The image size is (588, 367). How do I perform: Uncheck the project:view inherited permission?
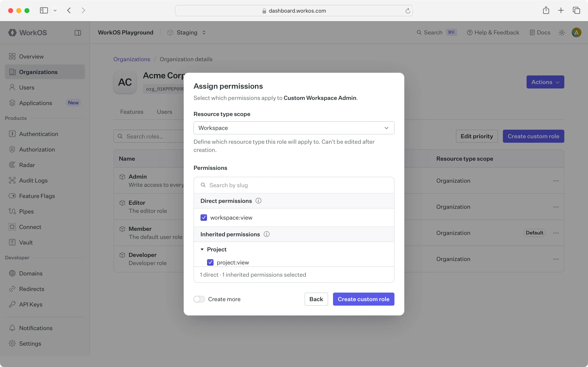click(210, 262)
